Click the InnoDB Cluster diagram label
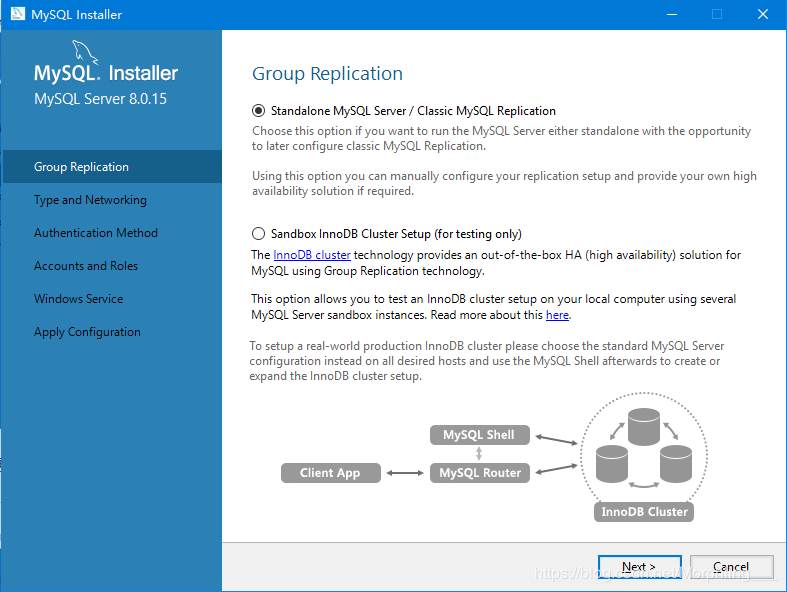 pyautogui.click(x=644, y=511)
